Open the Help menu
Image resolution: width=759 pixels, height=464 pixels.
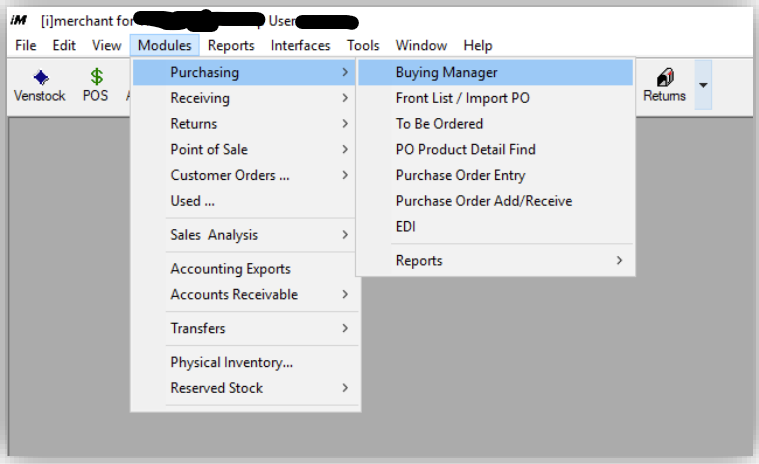478,45
